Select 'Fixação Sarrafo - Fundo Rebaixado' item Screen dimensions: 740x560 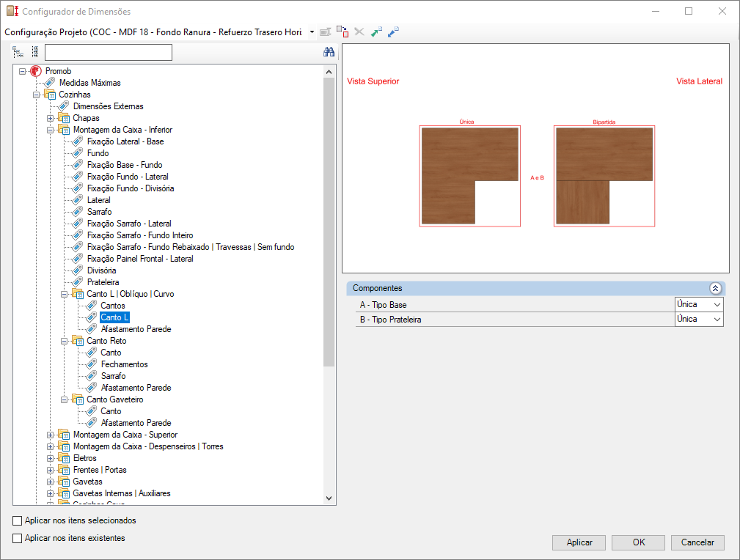pyautogui.click(x=191, y=247)
